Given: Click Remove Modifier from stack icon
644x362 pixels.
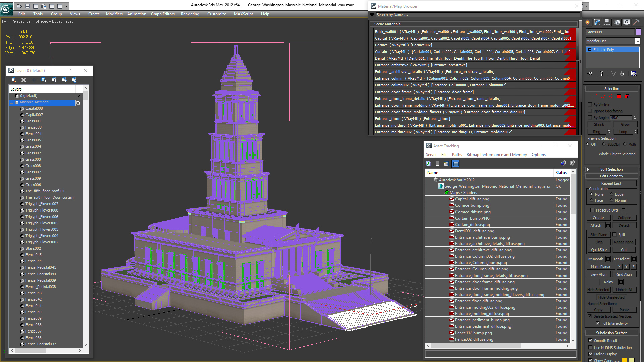Looking at the screenshot, I should 622,74.
